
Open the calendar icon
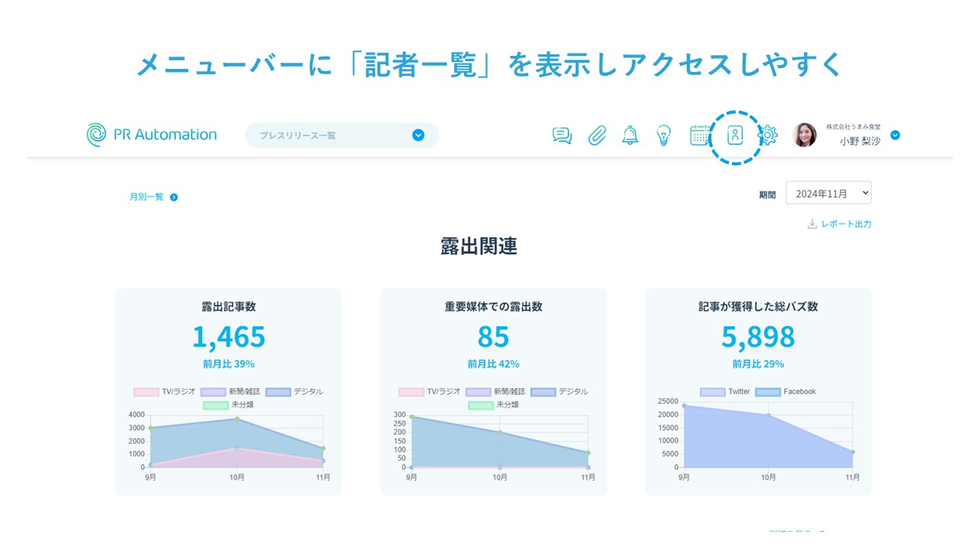[x=700, y=135]
